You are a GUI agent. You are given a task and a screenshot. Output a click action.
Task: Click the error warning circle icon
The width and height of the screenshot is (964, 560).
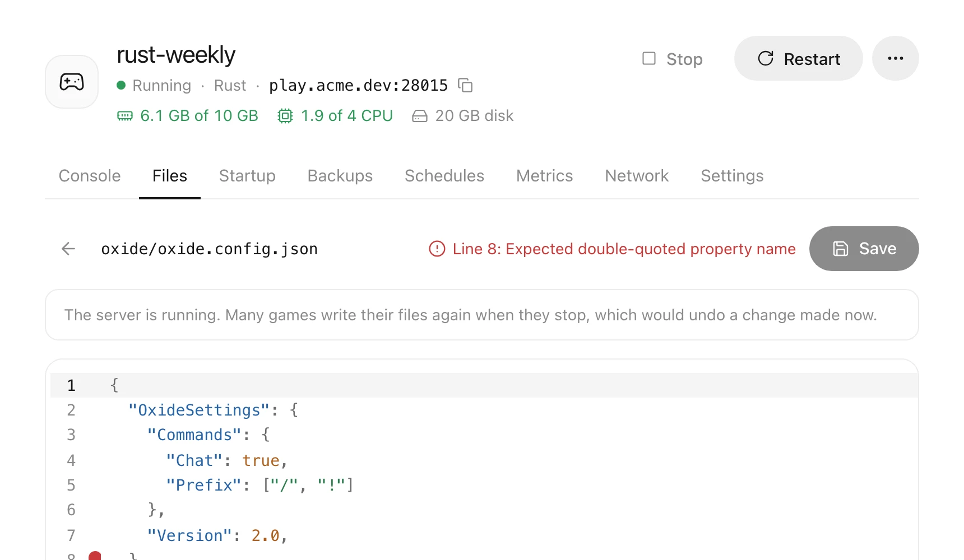click(x=437, y=249)
